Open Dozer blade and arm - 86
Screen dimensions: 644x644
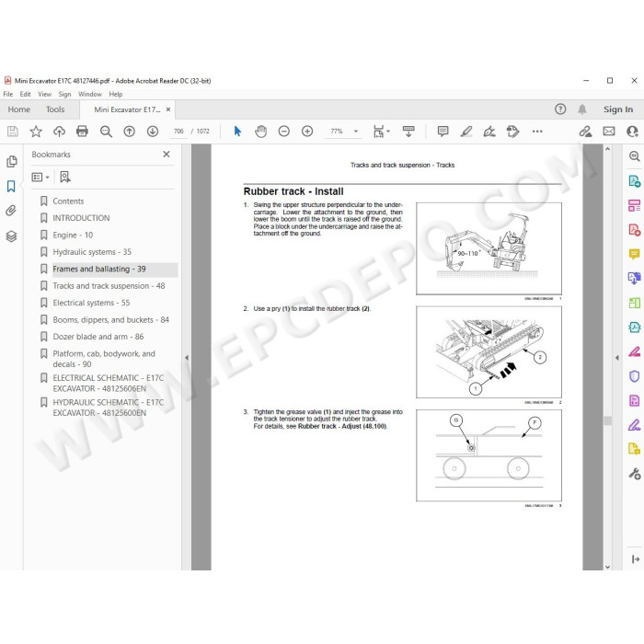98,337
